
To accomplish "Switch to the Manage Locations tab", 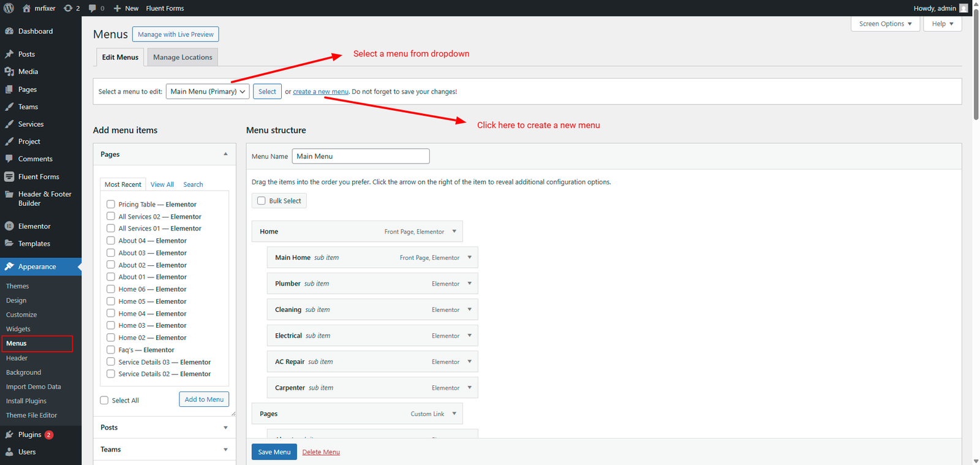I will coord(183,57).
